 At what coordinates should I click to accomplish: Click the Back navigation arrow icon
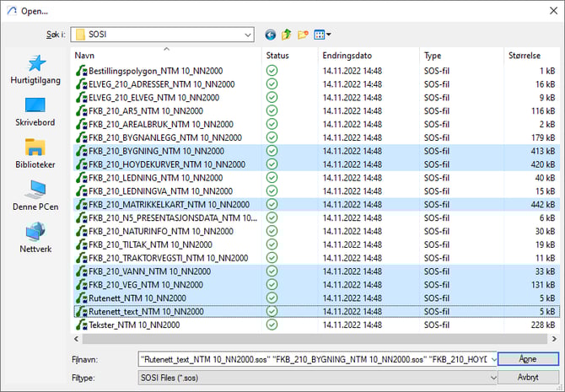[x=270, y=35]
